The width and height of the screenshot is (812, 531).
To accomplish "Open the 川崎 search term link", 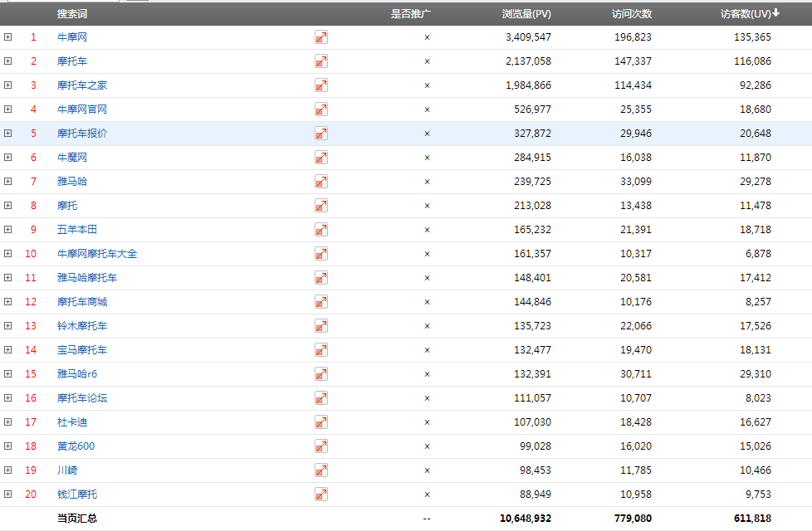I will pos(66,470).
